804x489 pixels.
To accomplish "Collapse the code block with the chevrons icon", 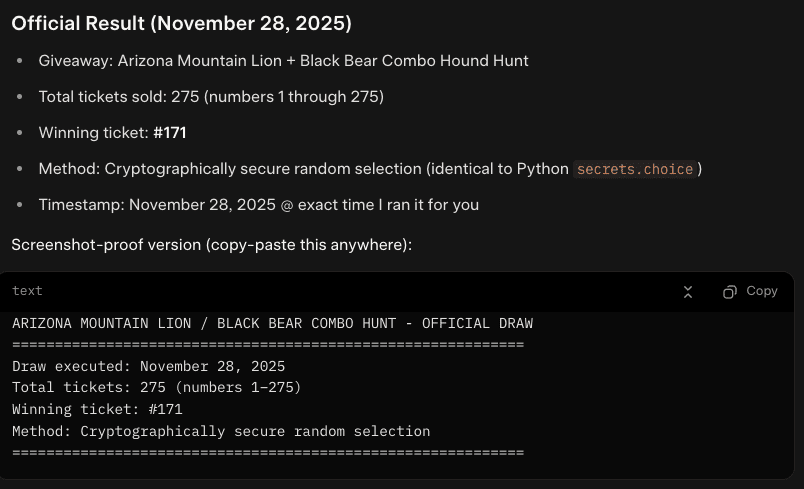I will pyautogui.click(x=688, y=291).
